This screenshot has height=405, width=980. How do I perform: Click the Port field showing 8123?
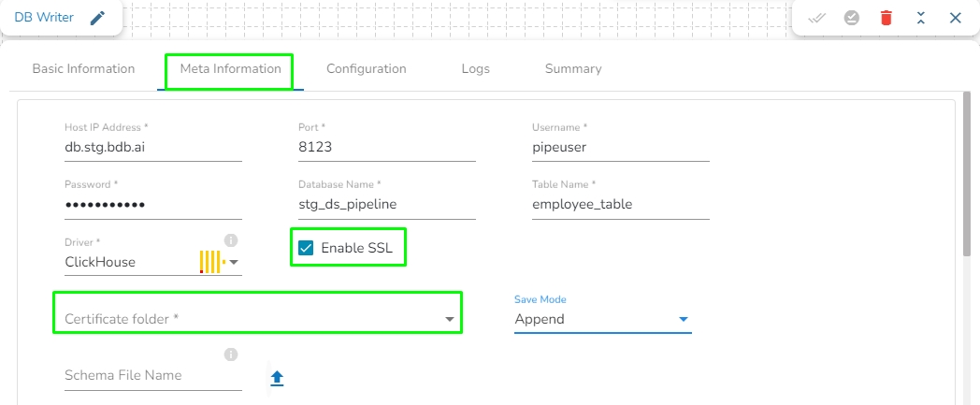click(x=386, y=148)
